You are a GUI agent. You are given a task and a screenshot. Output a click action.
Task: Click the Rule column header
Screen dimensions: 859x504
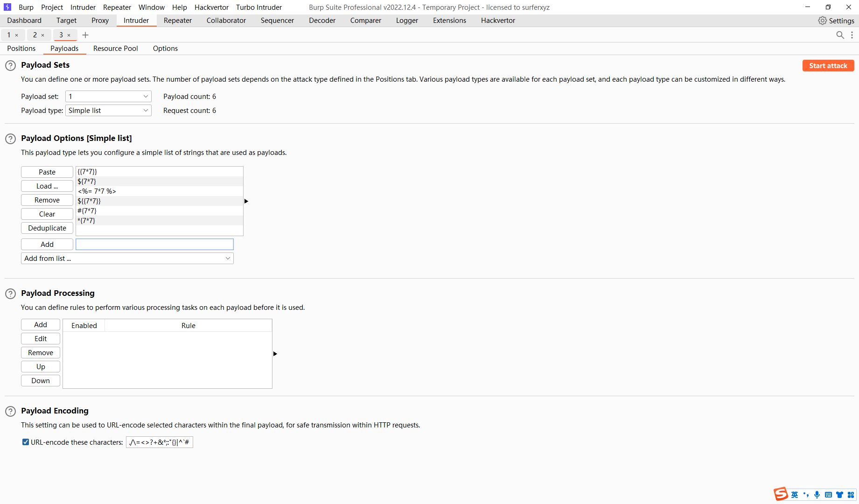[189, 326]
